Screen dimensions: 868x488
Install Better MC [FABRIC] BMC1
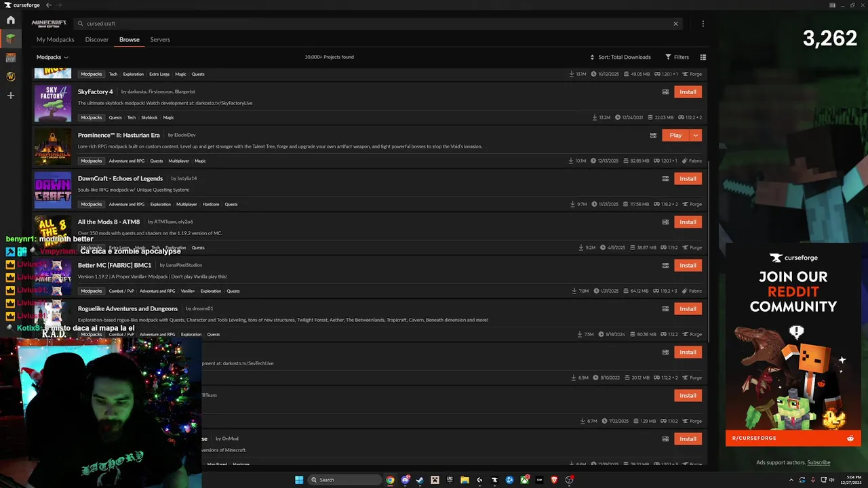tap(688, 265)
